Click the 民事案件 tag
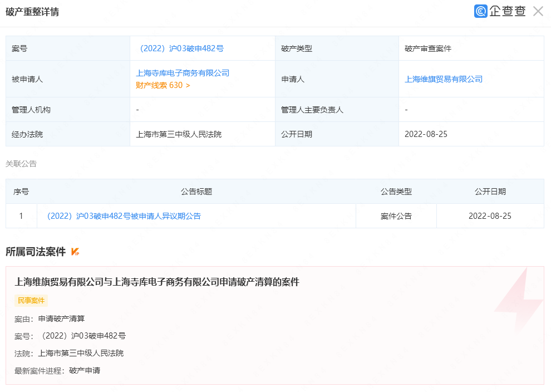 click(x=31, y=301)
